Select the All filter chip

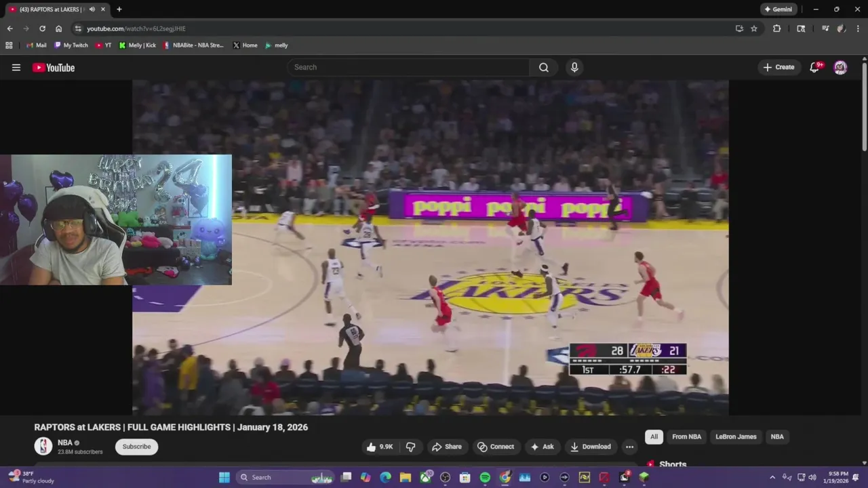click(654, 436)
